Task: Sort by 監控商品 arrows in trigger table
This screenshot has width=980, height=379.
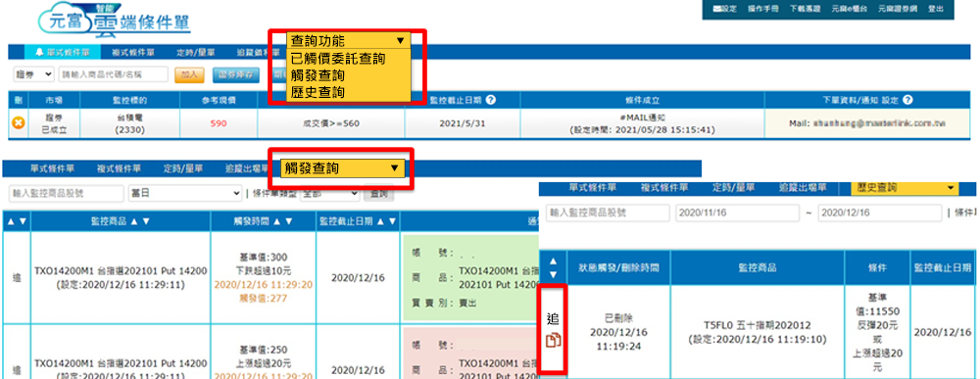Action: click(141, 221)
